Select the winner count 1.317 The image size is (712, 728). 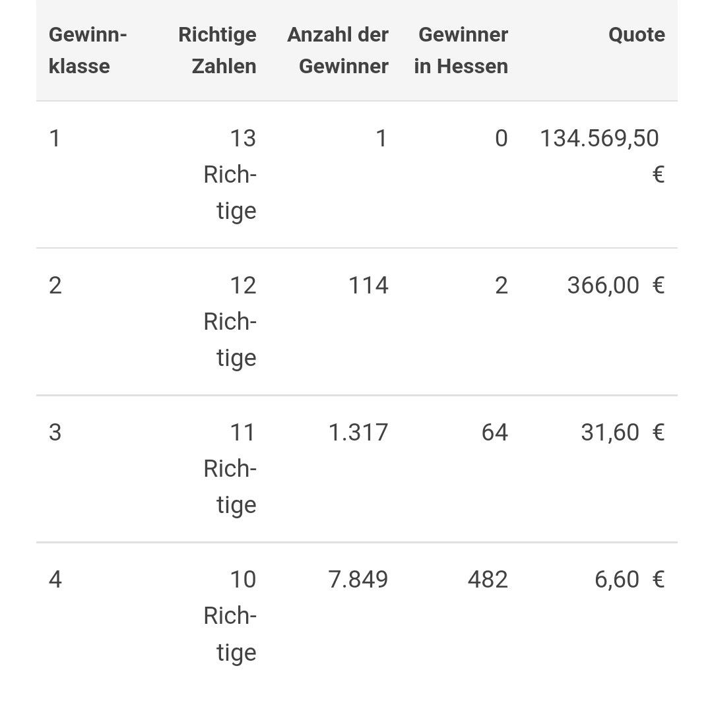tap(358, 433)
